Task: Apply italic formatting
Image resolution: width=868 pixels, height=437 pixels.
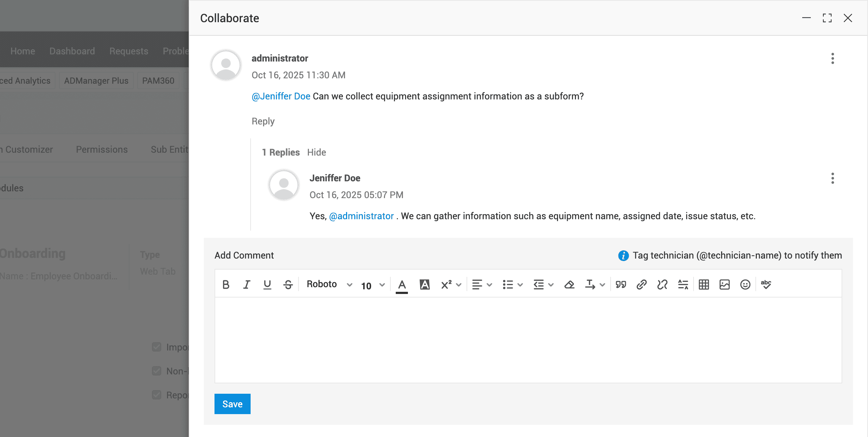Action: (x=246, y=285)
